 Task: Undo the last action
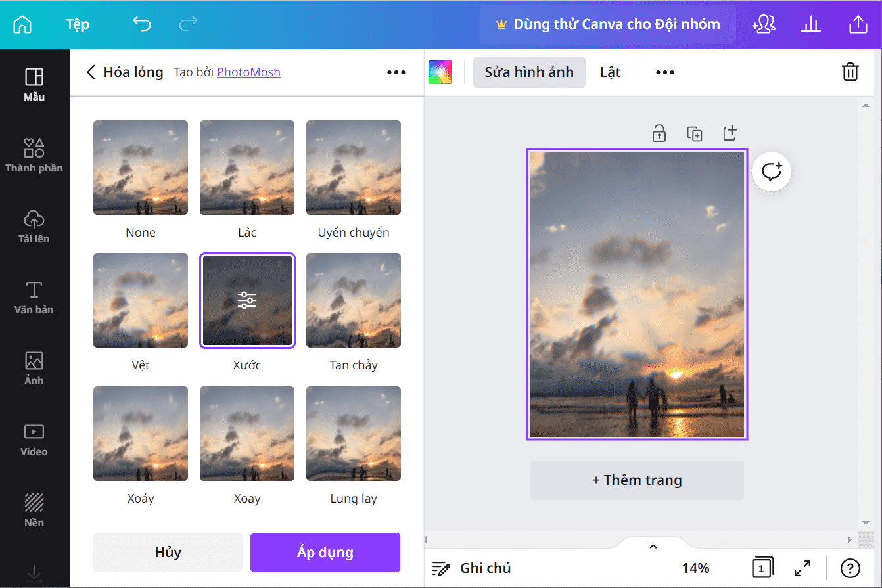coord(142,24)
